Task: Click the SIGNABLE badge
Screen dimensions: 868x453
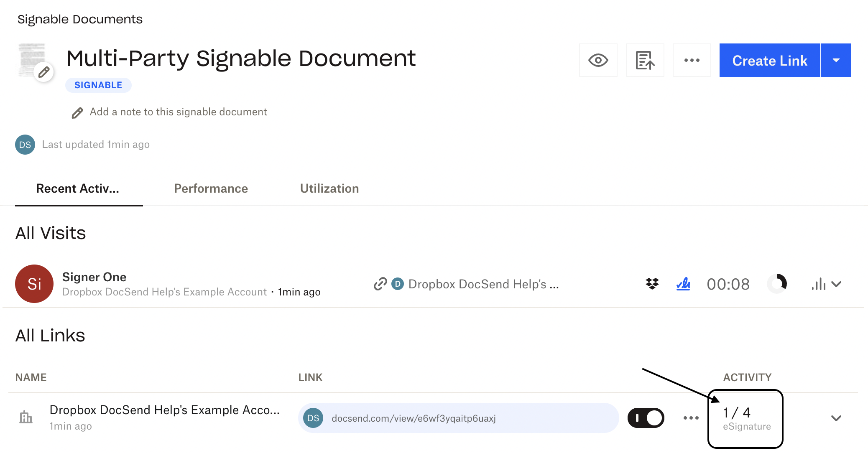Action: pos(98,85)
